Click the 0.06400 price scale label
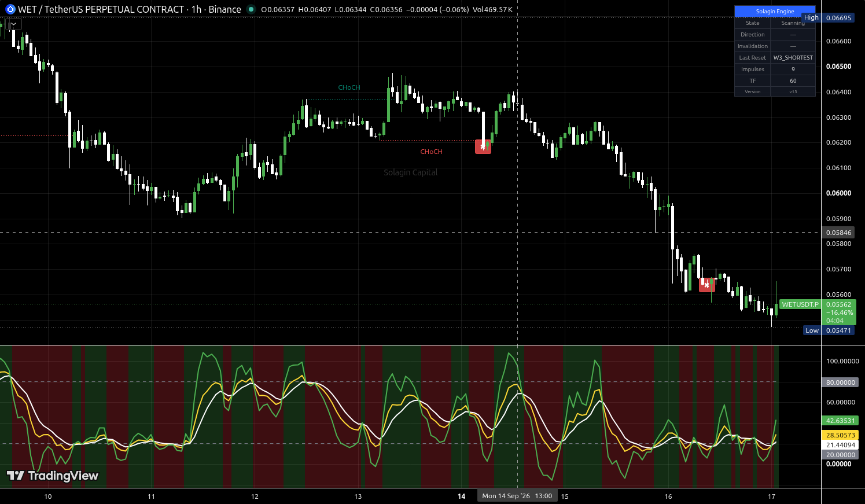Image resolution: width=865 pixels, height=504 pixels. pyautogui.click(x=838, y=92)
